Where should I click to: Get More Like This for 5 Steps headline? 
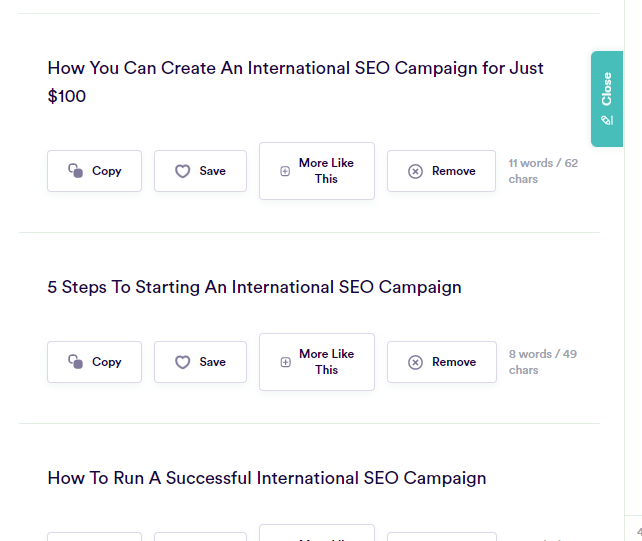coord(317,362)
